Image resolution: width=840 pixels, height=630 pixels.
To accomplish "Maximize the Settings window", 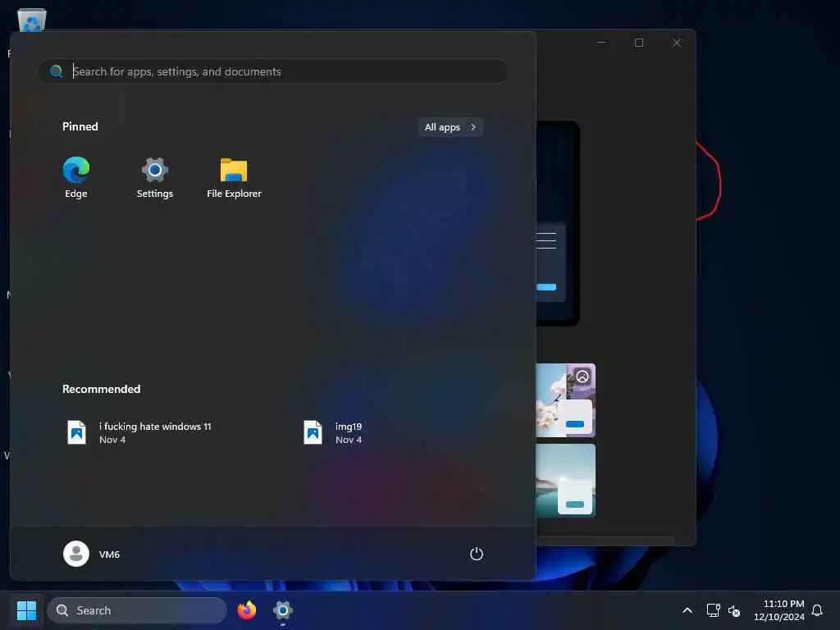I will point(639,43).
